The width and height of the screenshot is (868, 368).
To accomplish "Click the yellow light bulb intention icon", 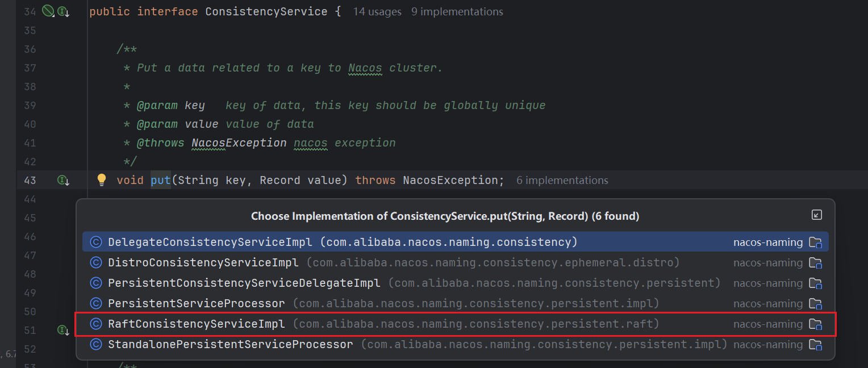I will 102,180.
